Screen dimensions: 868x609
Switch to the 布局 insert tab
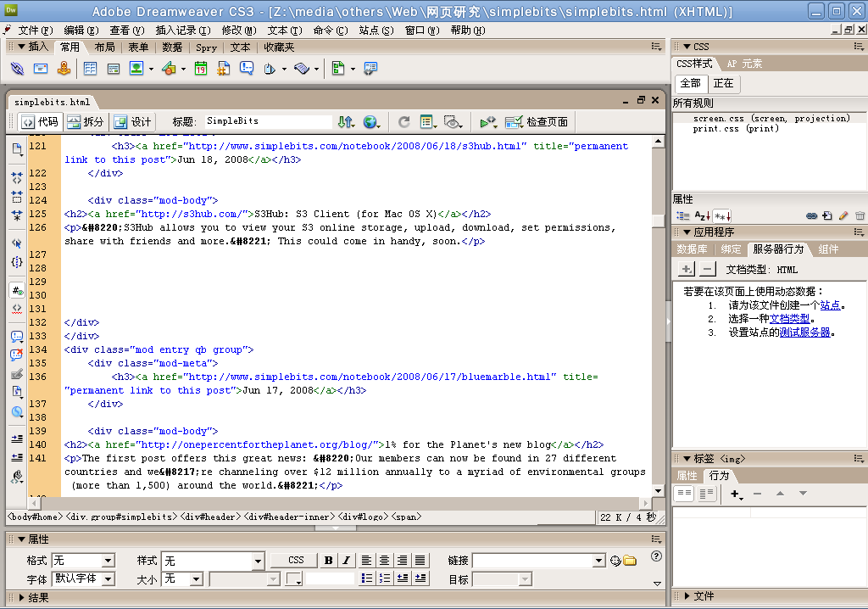(104, 47)
